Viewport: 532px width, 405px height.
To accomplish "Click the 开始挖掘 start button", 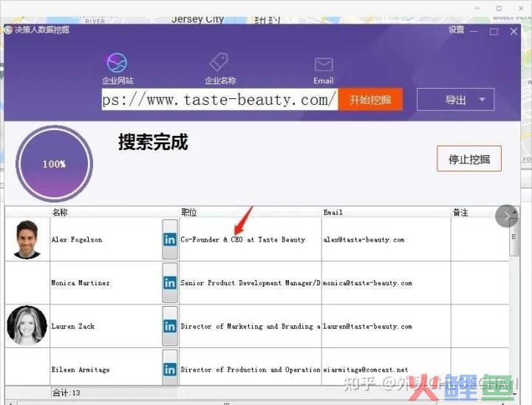I will (370, 100).
